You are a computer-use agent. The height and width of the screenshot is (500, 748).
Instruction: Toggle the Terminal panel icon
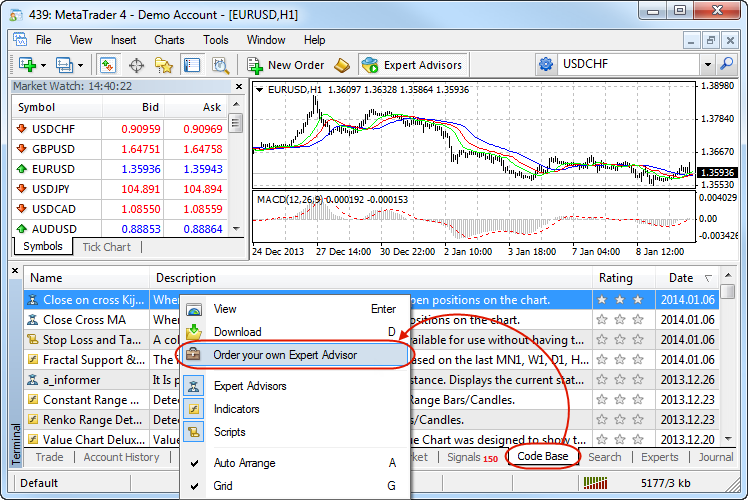(x=192, y=65)
